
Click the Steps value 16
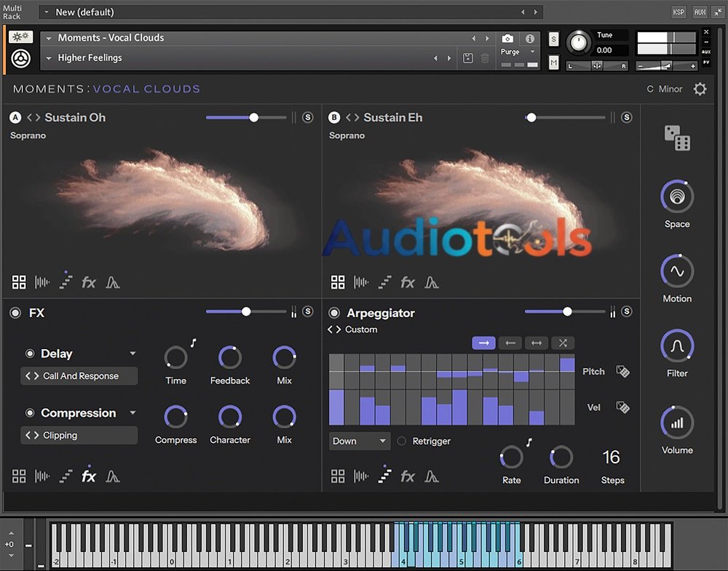[x=611, y=458]
